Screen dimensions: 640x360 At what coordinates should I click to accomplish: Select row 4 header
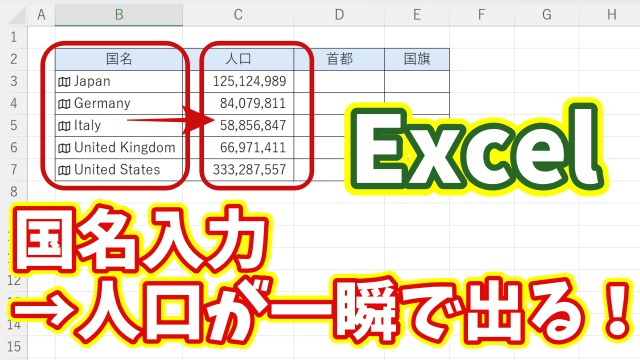tap(14, 103)
